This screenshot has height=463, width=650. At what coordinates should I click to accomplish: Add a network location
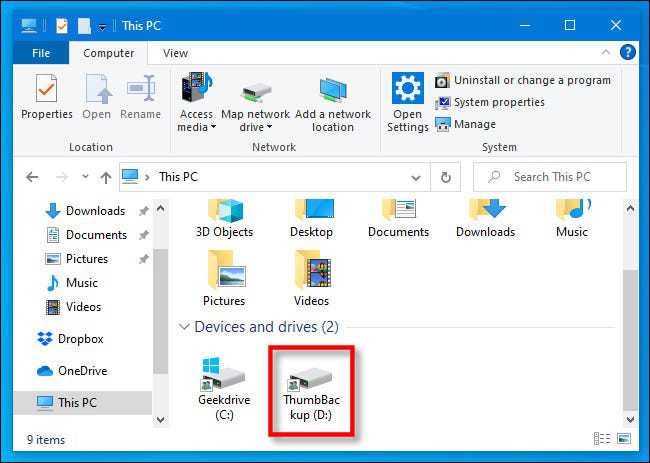tap(332, 102)
